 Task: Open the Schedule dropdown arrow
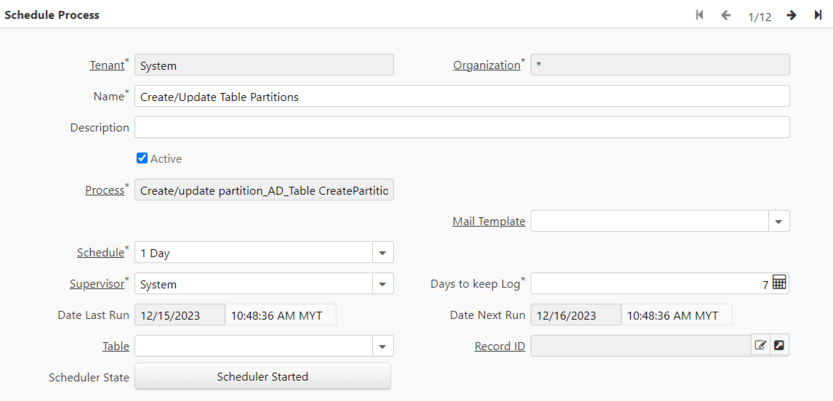point(382,253)
